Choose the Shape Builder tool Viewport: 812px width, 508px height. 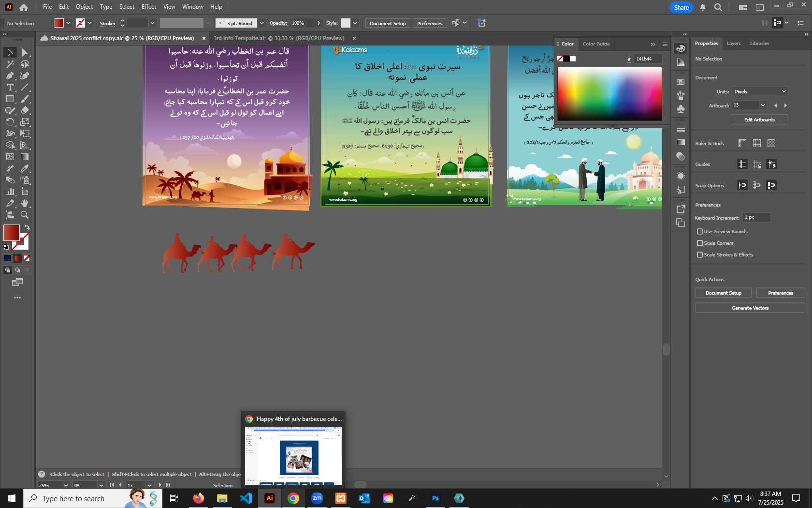[x=10, y=145]
